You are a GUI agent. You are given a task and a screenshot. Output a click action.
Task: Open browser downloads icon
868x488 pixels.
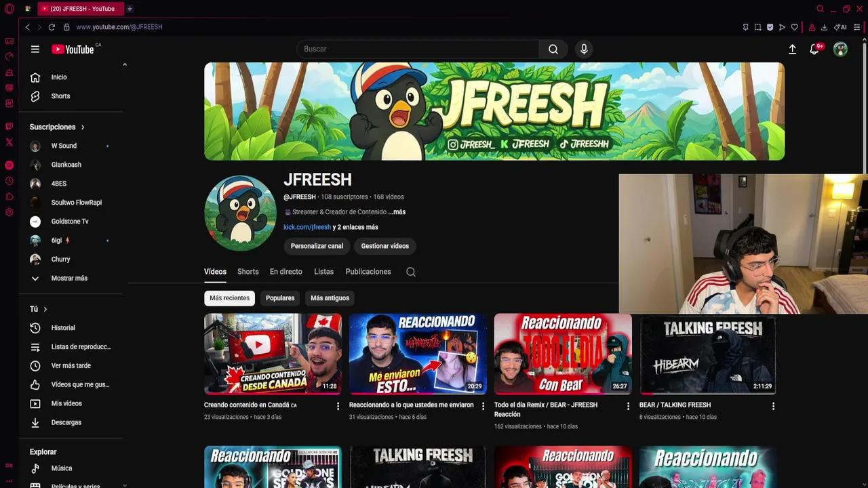824,27
